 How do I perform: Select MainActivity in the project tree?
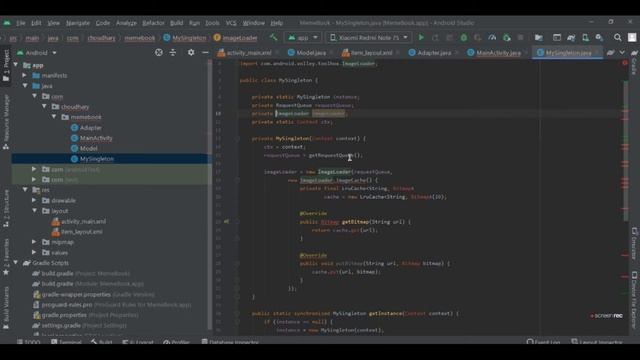tap(96, 138)
